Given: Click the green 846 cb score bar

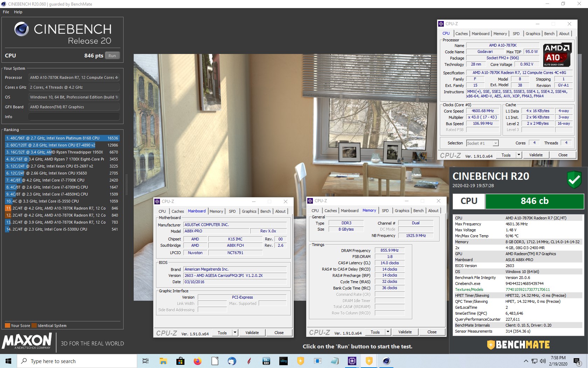Looking at the screenshot, I should coord(534,201).
